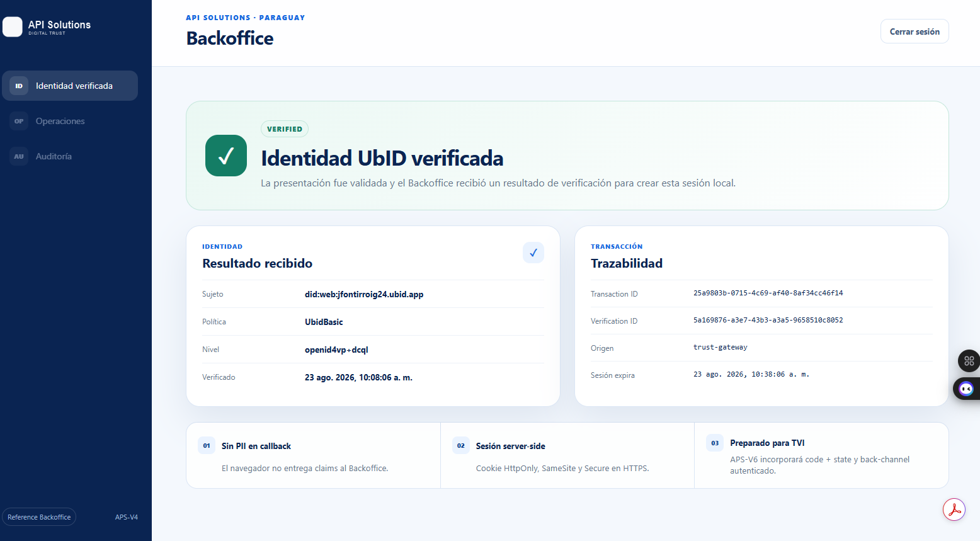Click the Verificado timestamp 10:08:06 a. m.

[358, 377]
